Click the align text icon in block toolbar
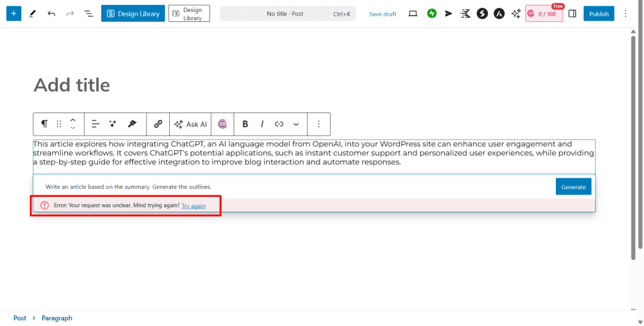This screenshot has width=644, height=326. coord(96,124)
